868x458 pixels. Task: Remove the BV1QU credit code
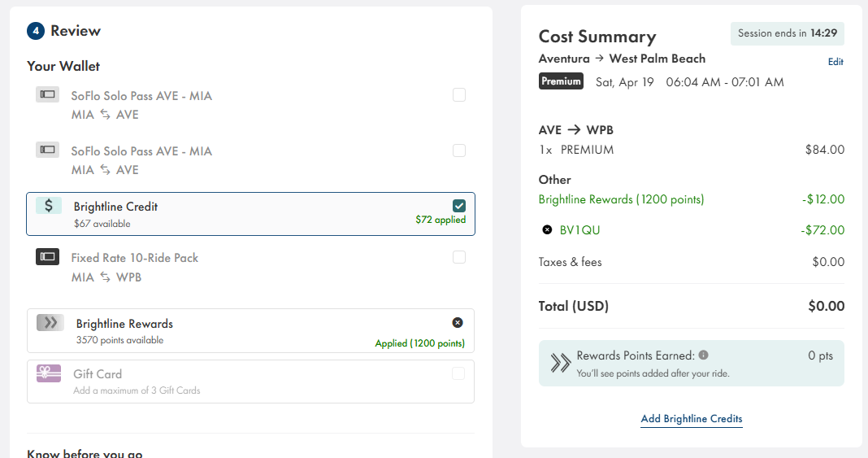tap(547, 230)
